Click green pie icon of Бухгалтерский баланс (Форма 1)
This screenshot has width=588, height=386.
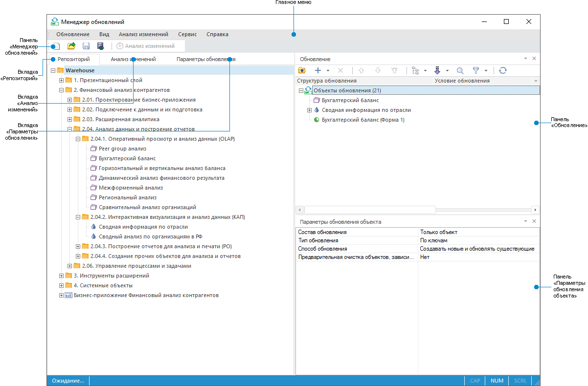click(316, 120)
